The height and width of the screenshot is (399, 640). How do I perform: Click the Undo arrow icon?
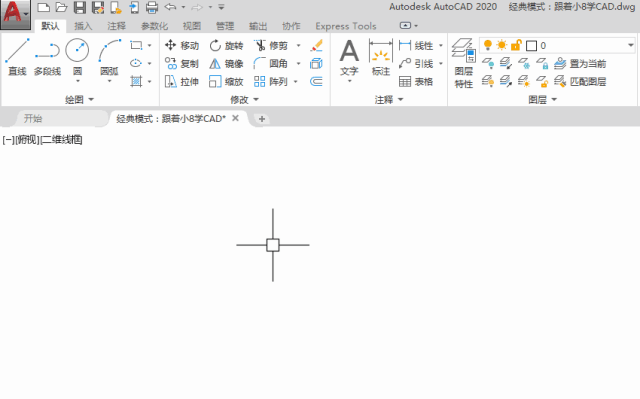[x=171, y=7]
